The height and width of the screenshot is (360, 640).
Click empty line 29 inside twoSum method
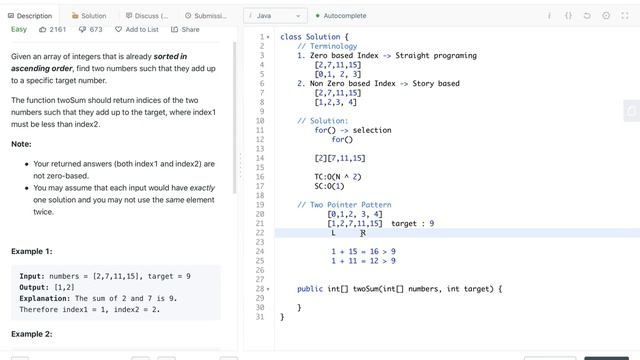[x=457, y=298]
